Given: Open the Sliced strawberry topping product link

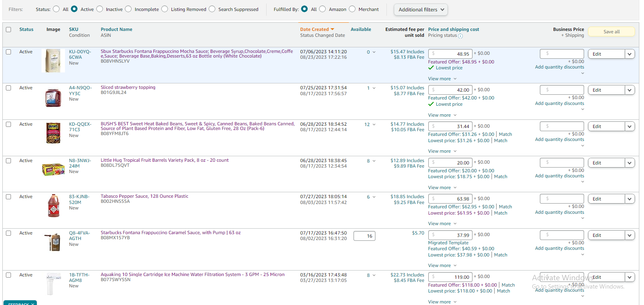Looking at the screenshot, I should [x=128, y=87].
